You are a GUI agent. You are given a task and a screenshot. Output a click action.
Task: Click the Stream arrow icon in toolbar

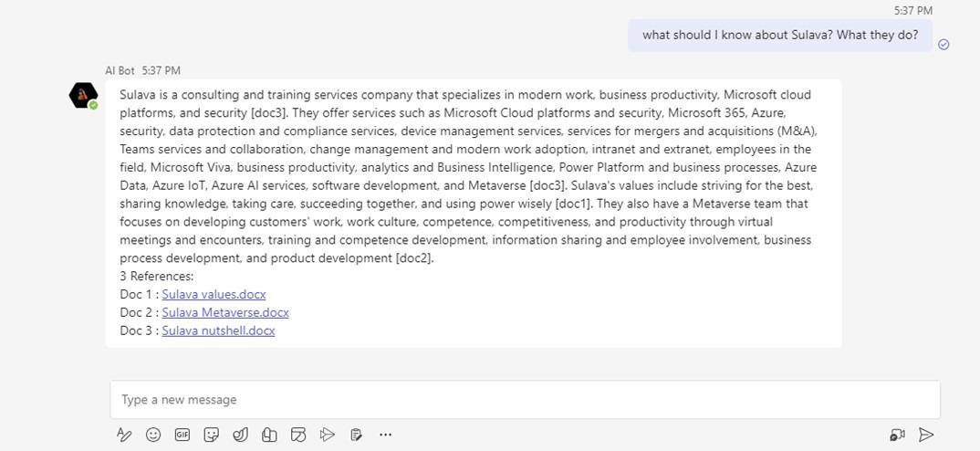pos(328,435)
